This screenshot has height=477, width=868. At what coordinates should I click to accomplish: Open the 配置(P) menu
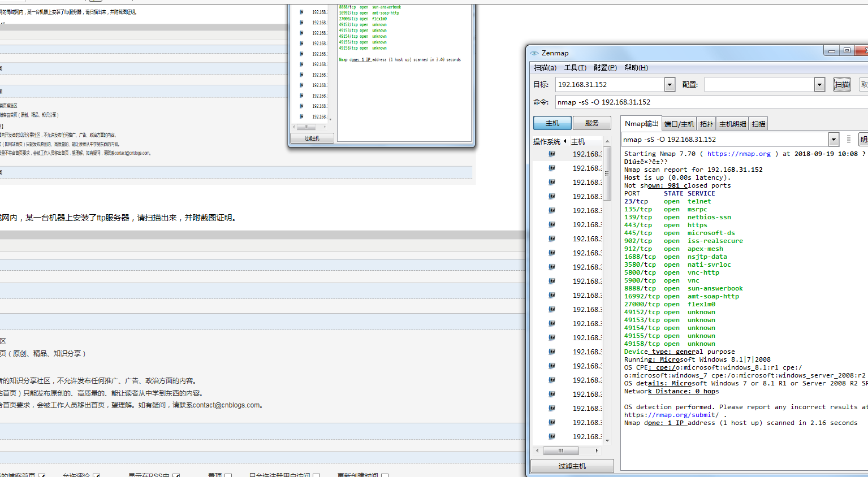(605, 68)
